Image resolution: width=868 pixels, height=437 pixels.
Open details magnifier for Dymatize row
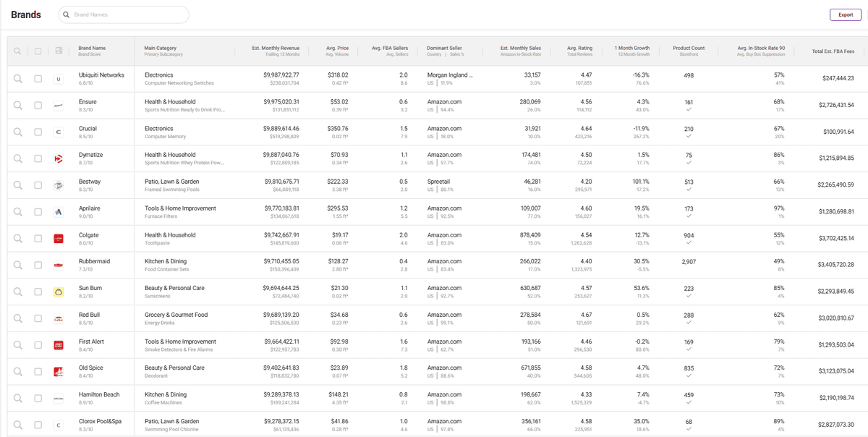coord(18,158)
